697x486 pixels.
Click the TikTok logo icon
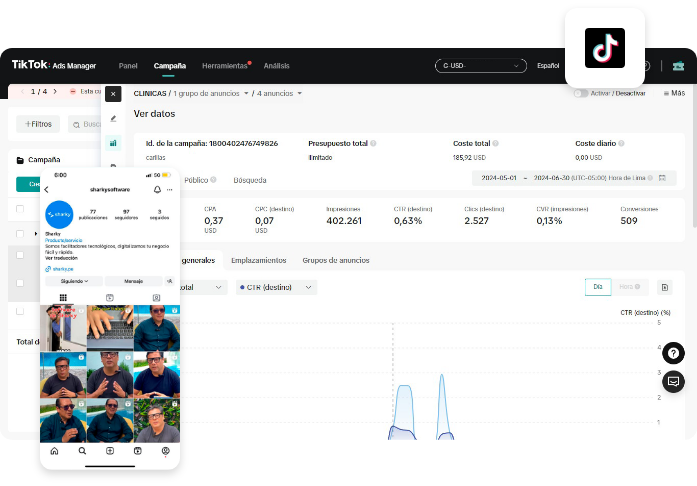point(604,48)
